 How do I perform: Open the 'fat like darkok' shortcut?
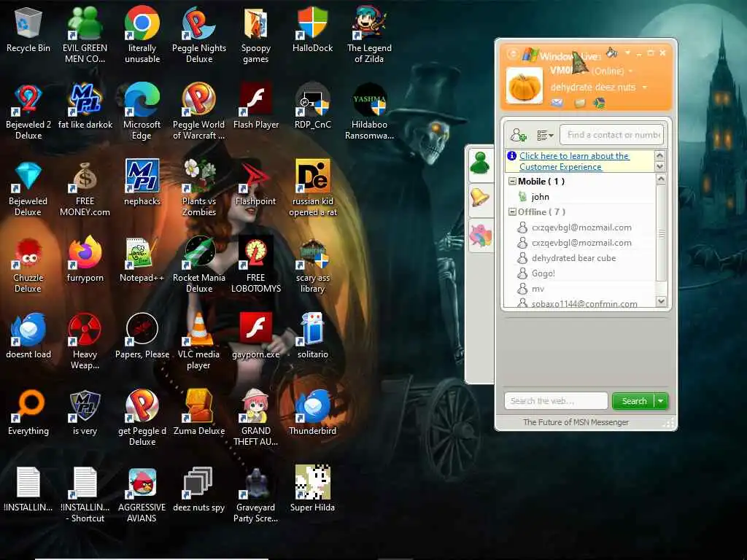click(85, 106)
